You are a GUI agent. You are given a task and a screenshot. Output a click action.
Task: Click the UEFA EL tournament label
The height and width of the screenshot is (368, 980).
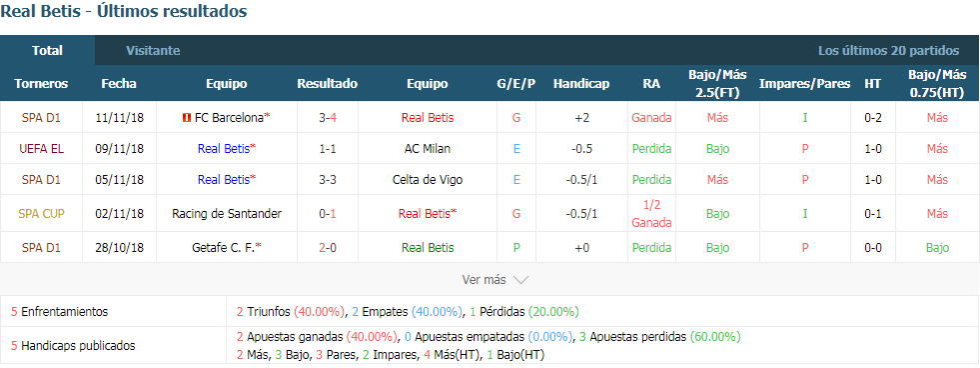pyautogui.click(x=41, y=148)
